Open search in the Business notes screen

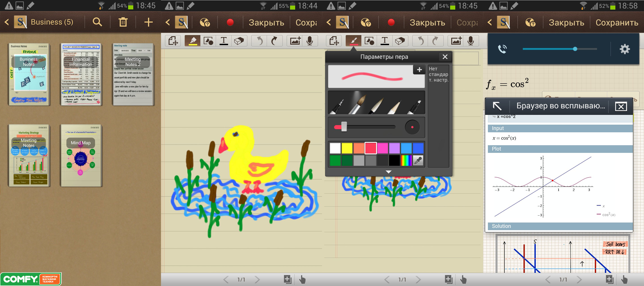(x=97, y=22)
